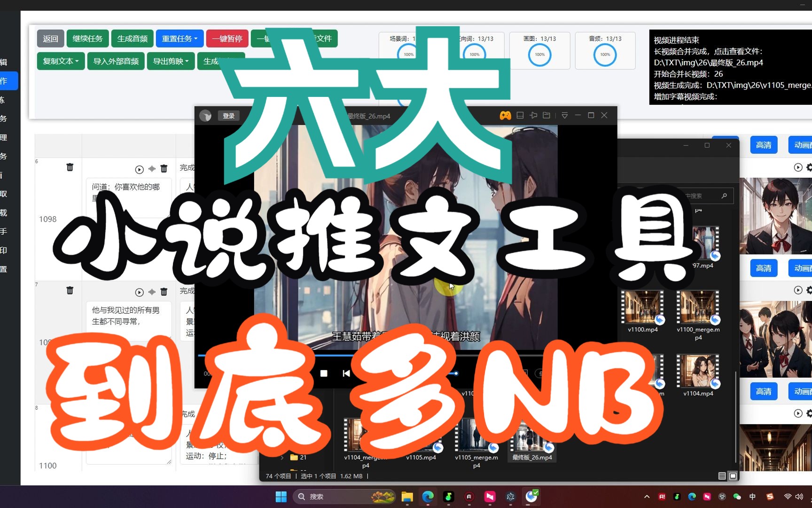Image resolution: width=812 pixels, height=508 pixels.
Task: Click the gamepad icon in the player title bar
Action: pos(505,115)
